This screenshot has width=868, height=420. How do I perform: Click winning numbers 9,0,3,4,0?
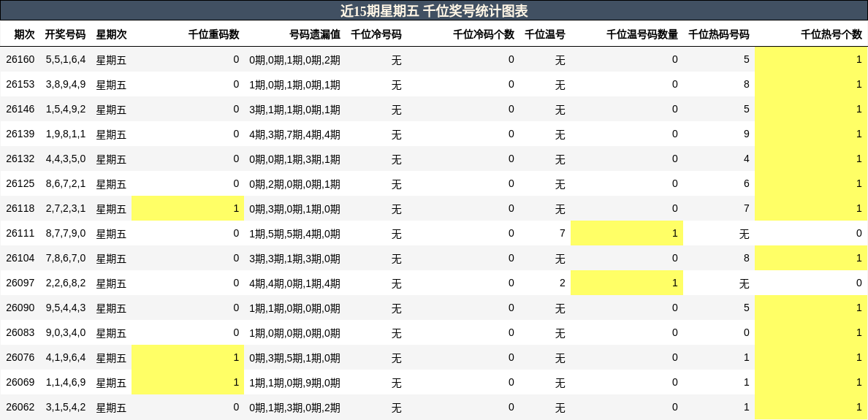pyautogui.click(x=66, y=332)
